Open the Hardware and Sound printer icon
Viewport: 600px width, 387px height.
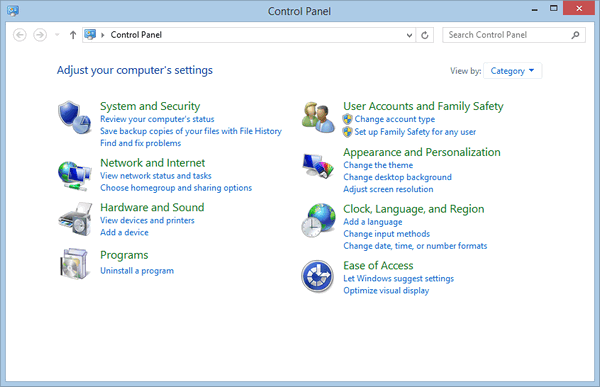[x=75, y=219]
